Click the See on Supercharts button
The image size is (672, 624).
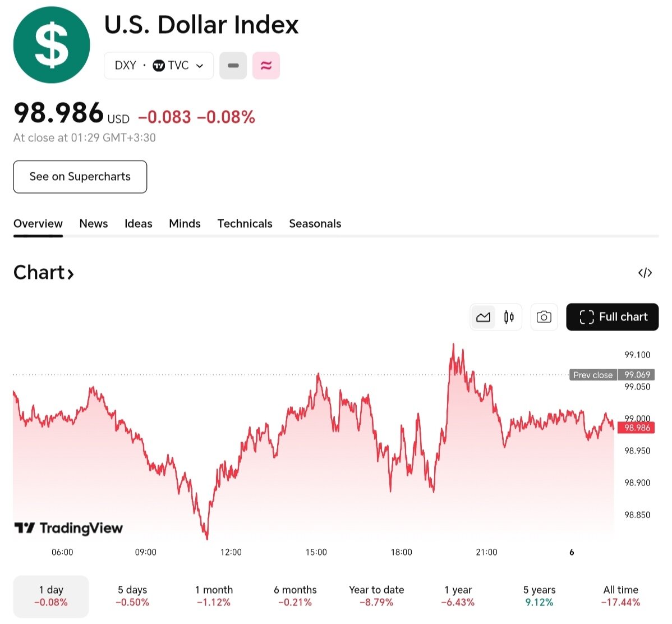pos(80,177)
